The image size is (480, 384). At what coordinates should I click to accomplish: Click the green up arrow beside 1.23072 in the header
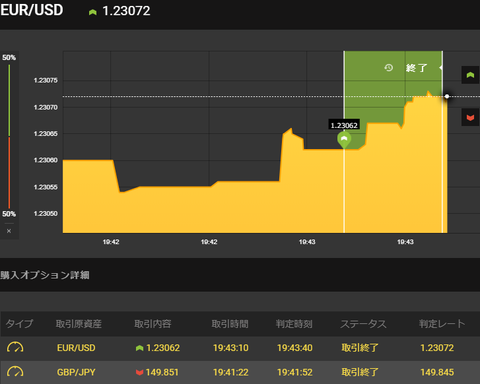(x=93, y=12)
